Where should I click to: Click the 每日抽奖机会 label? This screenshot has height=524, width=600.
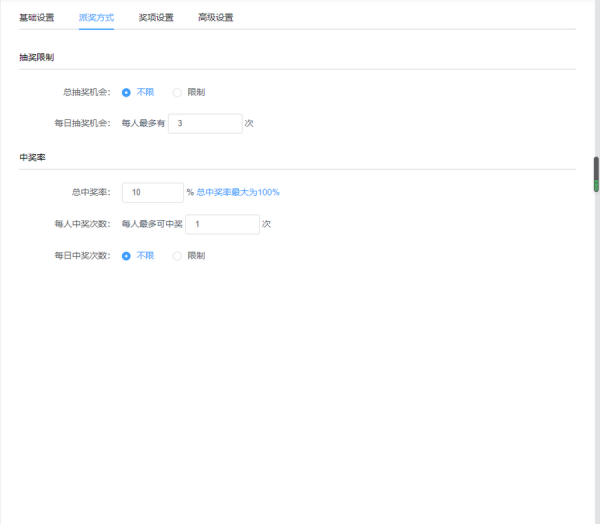click(x=82, y=123)
